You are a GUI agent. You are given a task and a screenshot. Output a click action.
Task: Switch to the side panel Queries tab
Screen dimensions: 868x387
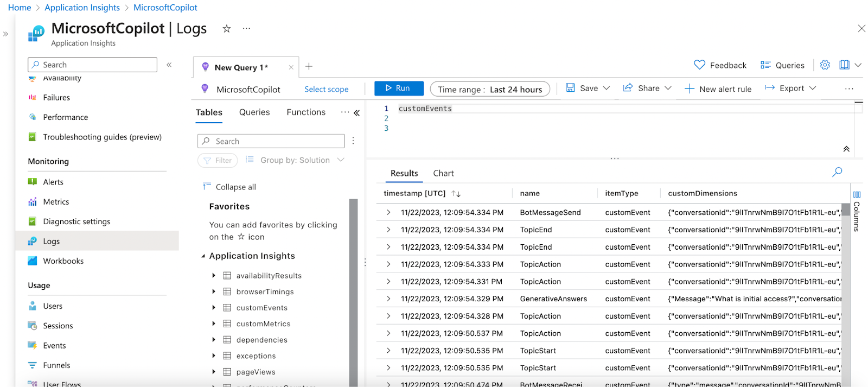[254, 112]
